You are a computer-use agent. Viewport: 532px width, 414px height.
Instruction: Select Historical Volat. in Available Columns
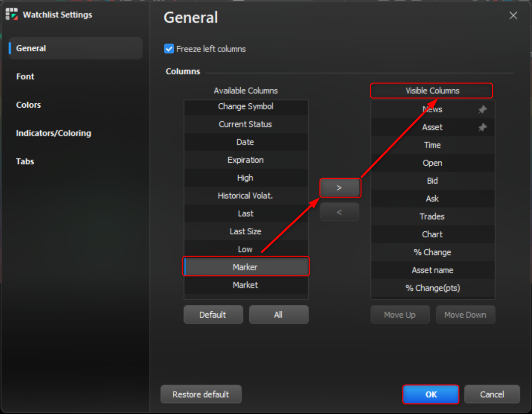pos(246,196)
